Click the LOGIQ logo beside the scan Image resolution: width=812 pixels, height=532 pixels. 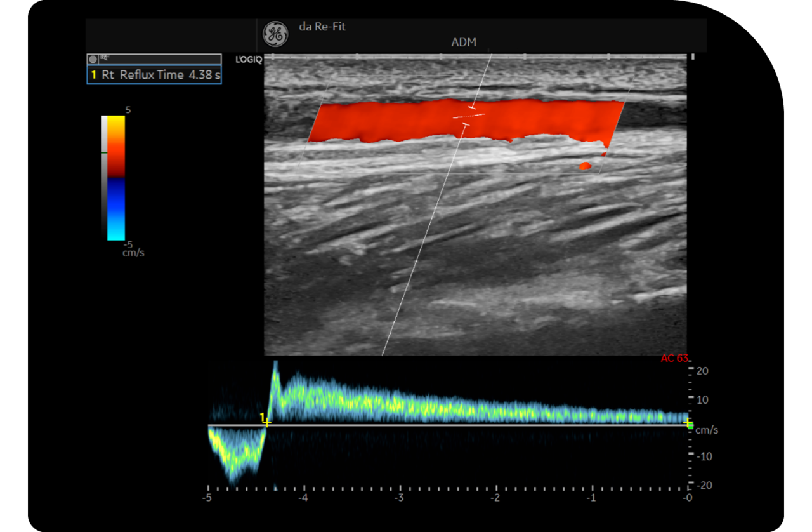[249, 60]
